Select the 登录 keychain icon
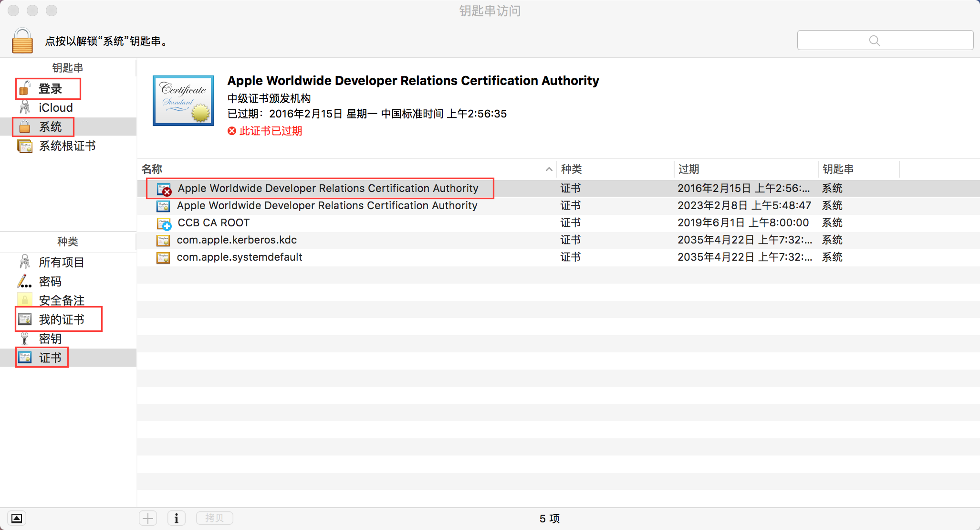 pyautogui.click(x=25, y=89)
